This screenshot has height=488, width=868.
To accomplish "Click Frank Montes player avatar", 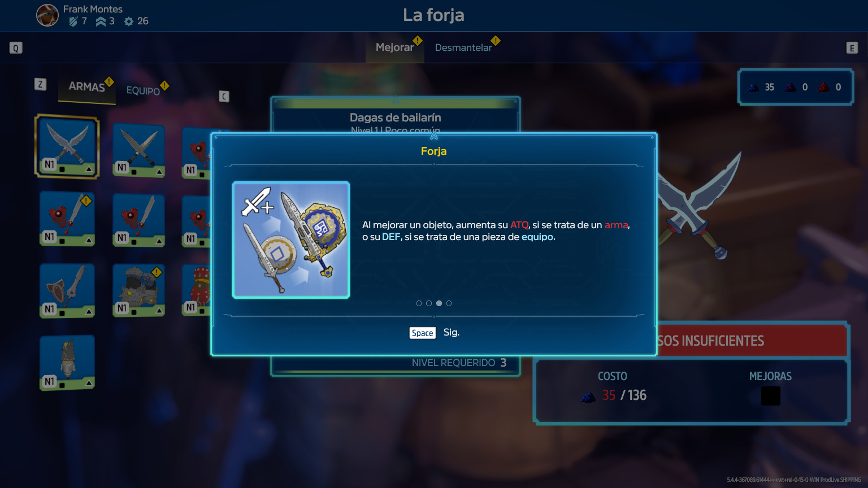I will point(47,15).
